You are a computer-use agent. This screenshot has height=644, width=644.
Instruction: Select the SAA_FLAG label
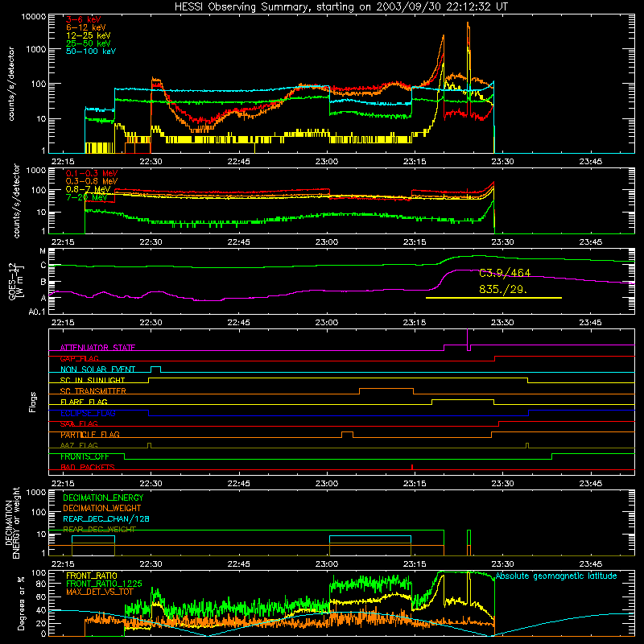[x=79, y=424]
